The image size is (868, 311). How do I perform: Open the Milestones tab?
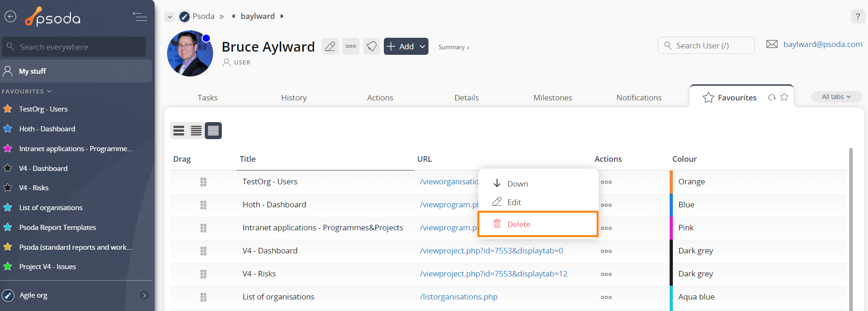tap(553, 98)
